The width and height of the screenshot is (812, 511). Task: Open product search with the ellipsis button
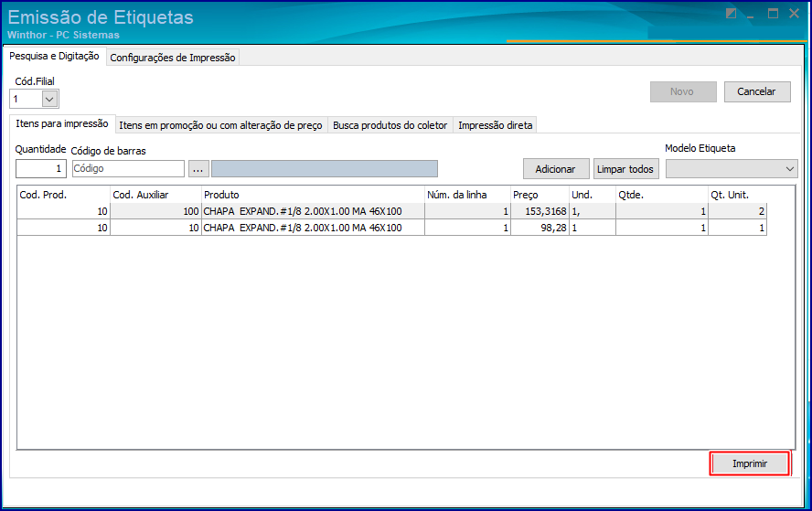(x=198, y=169)
